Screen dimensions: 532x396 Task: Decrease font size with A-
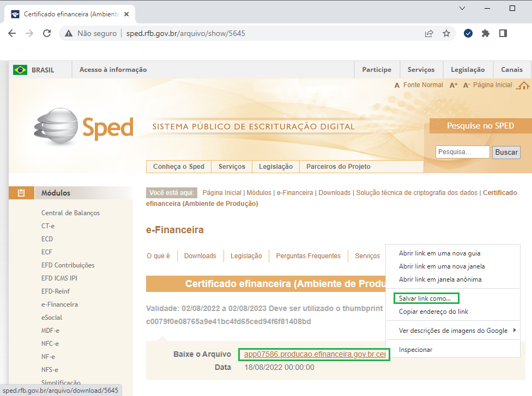pyautogui.click(x=467, y=85)
